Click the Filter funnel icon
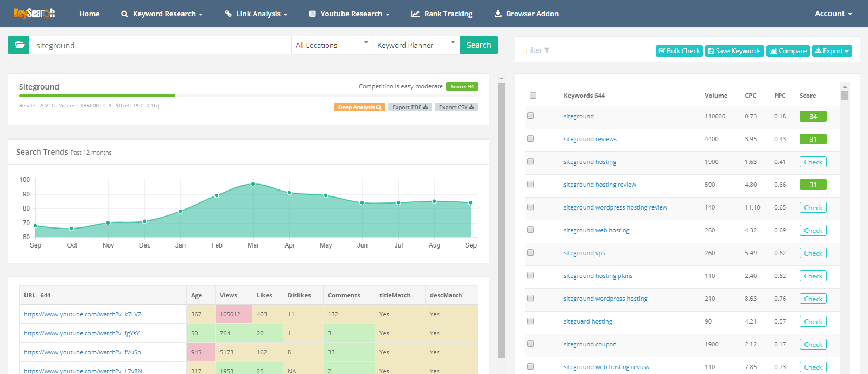The width and height of the screenshot is (868, 374). pyautogui.click(x=547, y=50)
